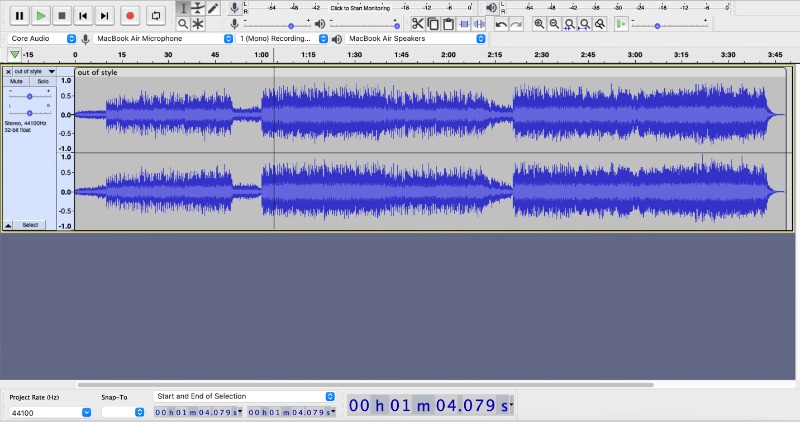
Task: Open the record meter microphone icon menu
Action: pyautogui.click(x=234, y=8)
